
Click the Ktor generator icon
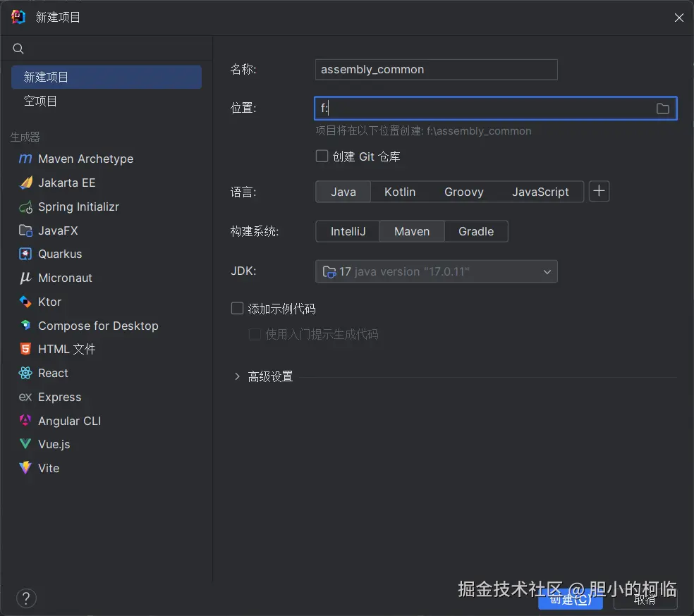[25, 302]
